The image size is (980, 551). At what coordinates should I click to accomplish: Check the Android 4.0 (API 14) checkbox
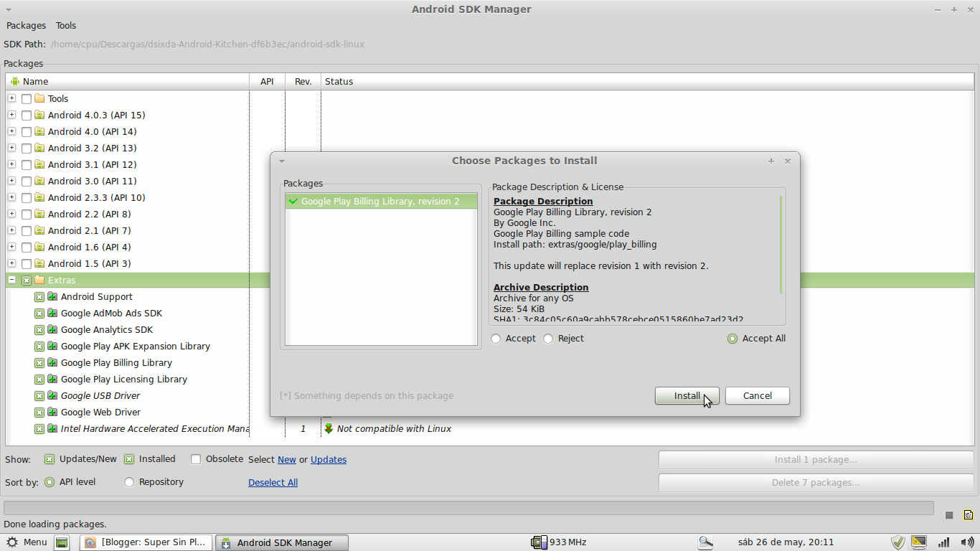point(27,132)
